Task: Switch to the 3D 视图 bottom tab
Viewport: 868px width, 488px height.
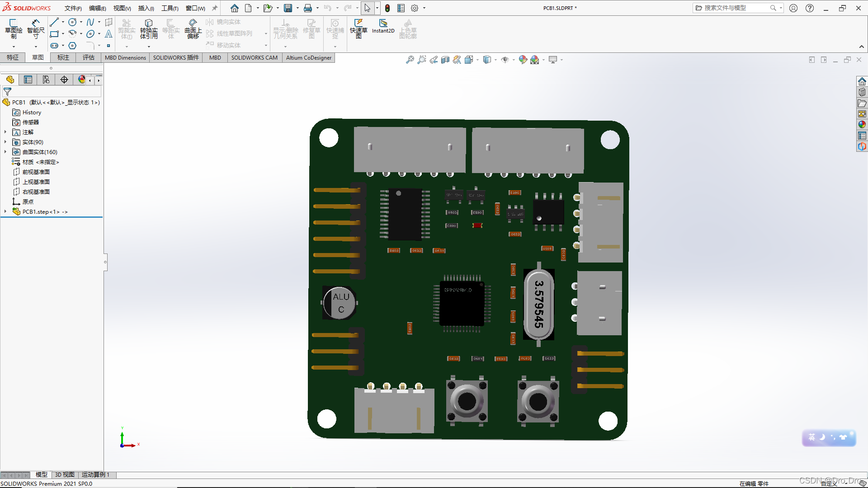Action: click(65, 474)
